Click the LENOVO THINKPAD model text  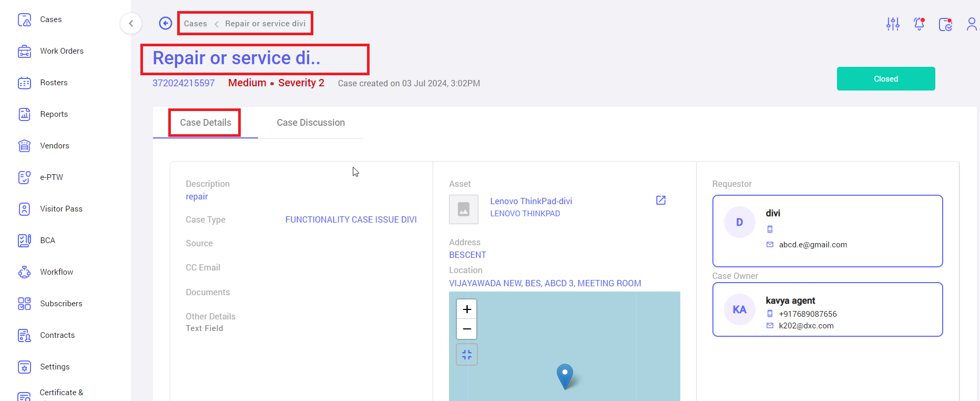pos(525,214)
